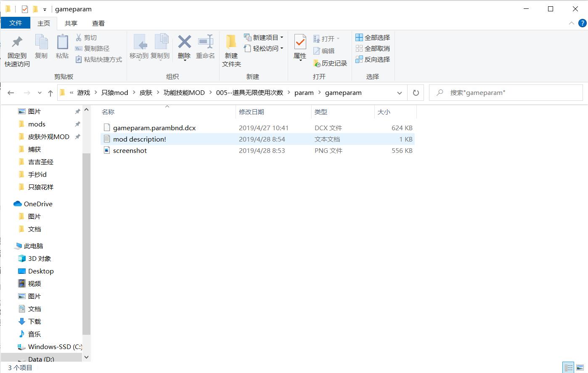Click the Paste clipboard icon
588x373 pixels.
click(62, 42)
